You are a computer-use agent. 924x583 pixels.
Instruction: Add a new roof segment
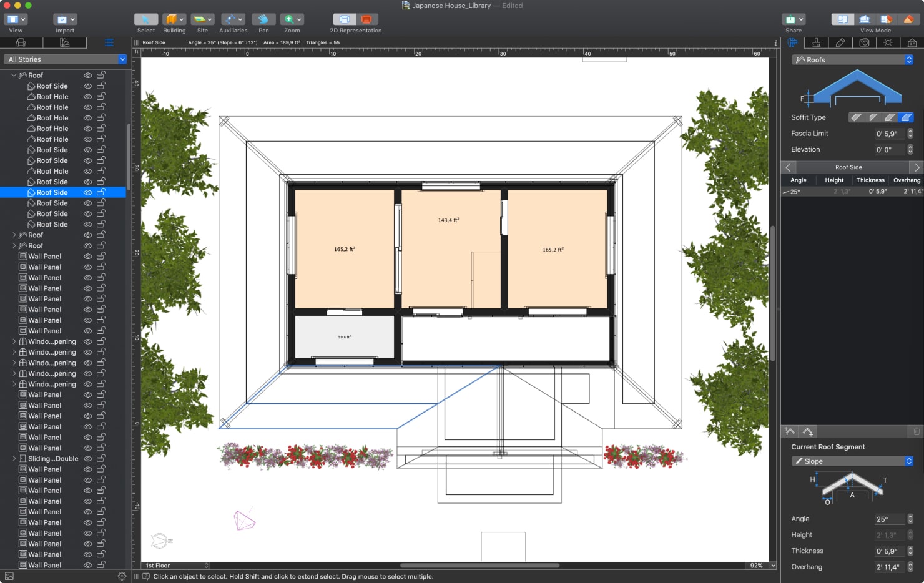790,431
